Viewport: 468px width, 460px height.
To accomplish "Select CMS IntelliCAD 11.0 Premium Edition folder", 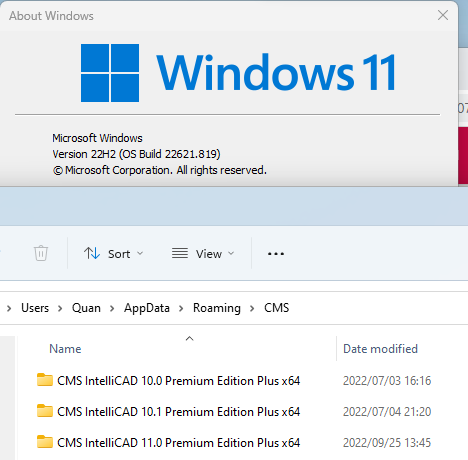I will pyautogui.click(x=178, y=443).
